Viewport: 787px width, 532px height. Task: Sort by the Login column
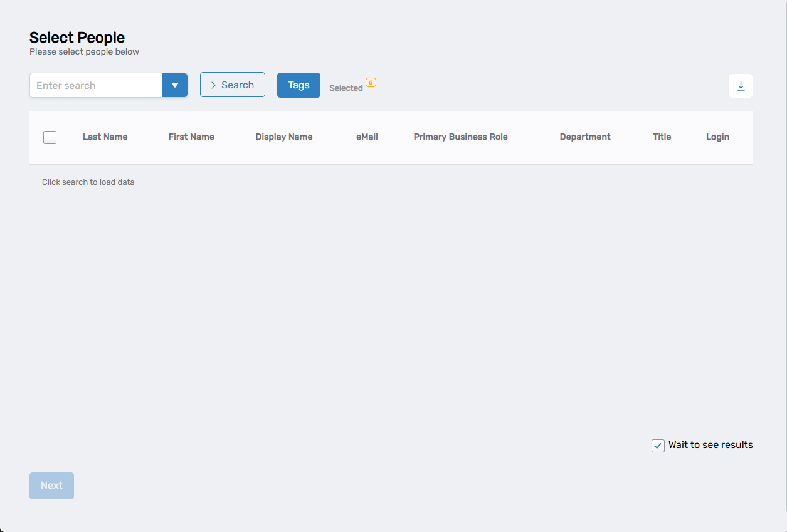pyautogui.click(x=717, y=137)
